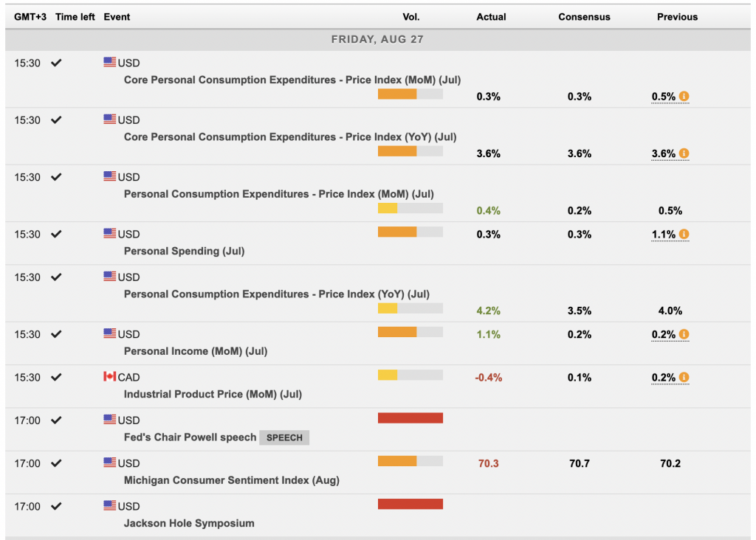Click the US flag in the Personal Spending row
756x540 pixels.
[x=109, y=233]
